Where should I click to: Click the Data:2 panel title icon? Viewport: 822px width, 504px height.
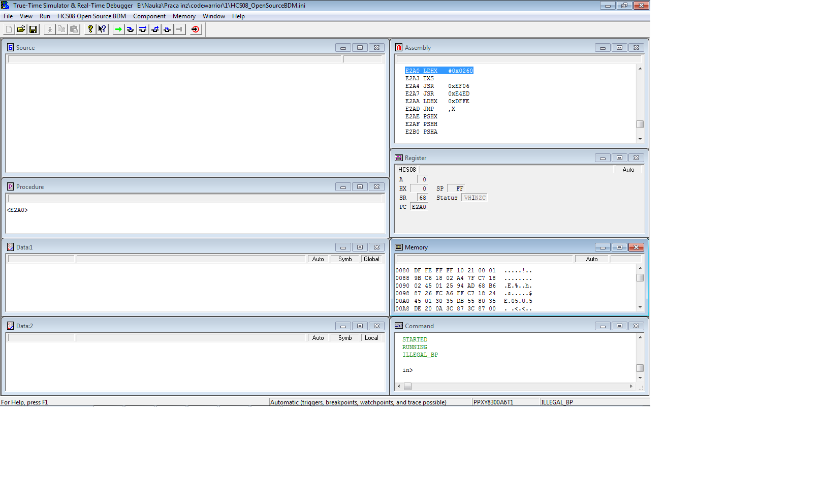10,326
